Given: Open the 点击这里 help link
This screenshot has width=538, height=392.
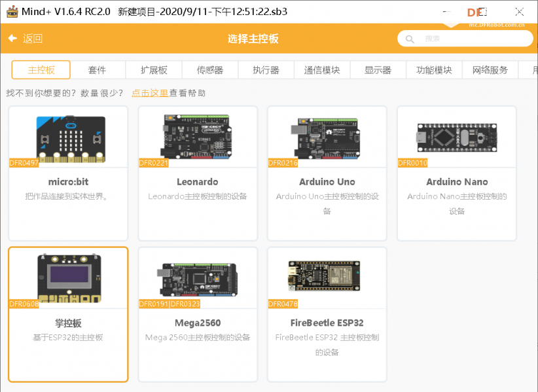Looking at the screenshot, I should [x=150, y=93].
